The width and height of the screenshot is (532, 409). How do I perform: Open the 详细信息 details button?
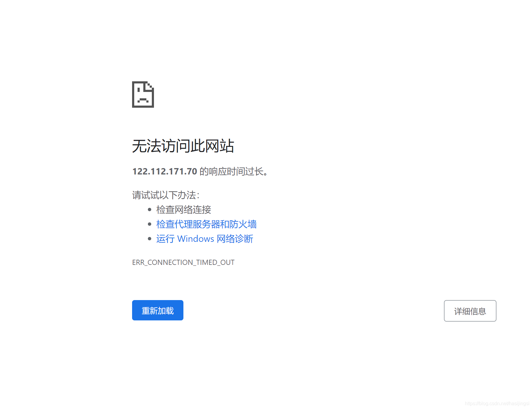[470, 311]
